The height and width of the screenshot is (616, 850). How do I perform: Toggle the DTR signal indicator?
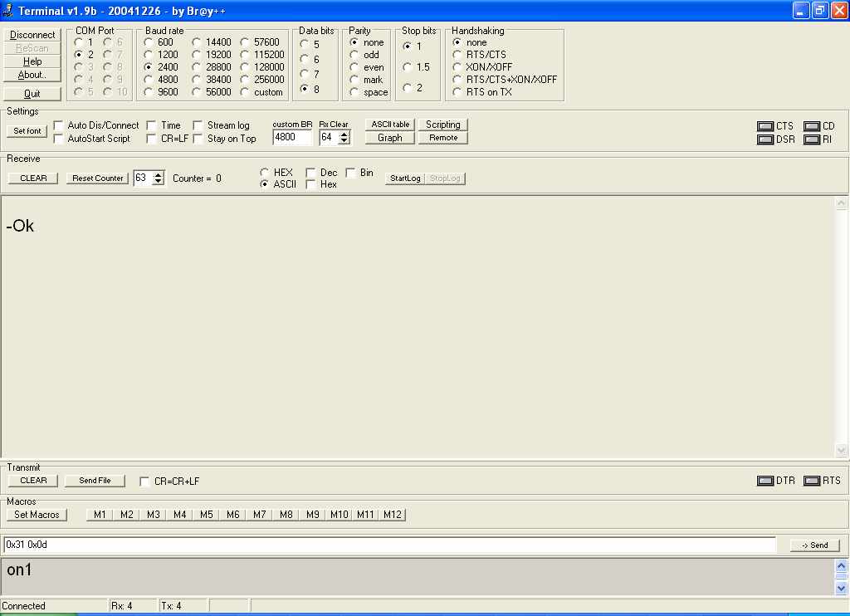pos(765,481)
